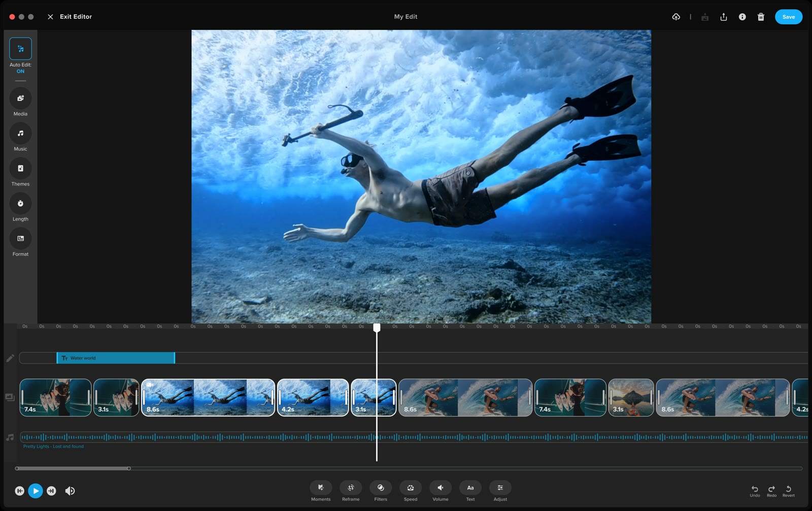The width and height of the screenshot is (812, 511).
Task: Click the video track icon
Action: pos(10,397)
